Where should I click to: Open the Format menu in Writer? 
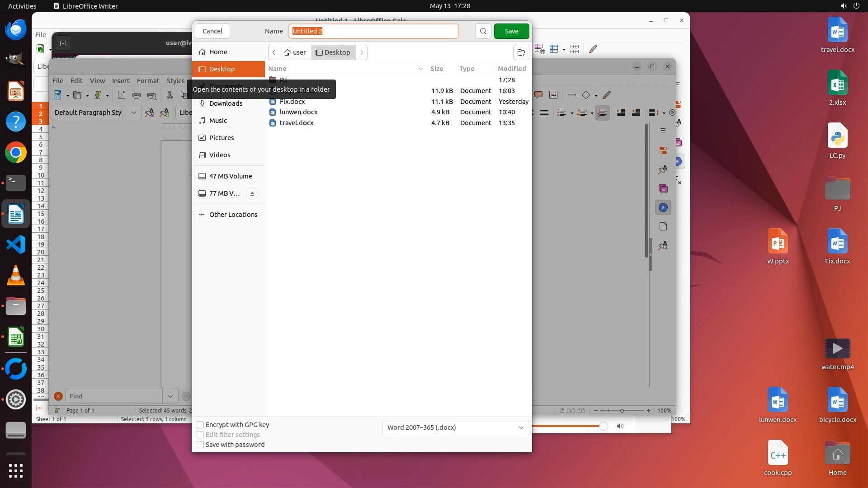point(148,81)
